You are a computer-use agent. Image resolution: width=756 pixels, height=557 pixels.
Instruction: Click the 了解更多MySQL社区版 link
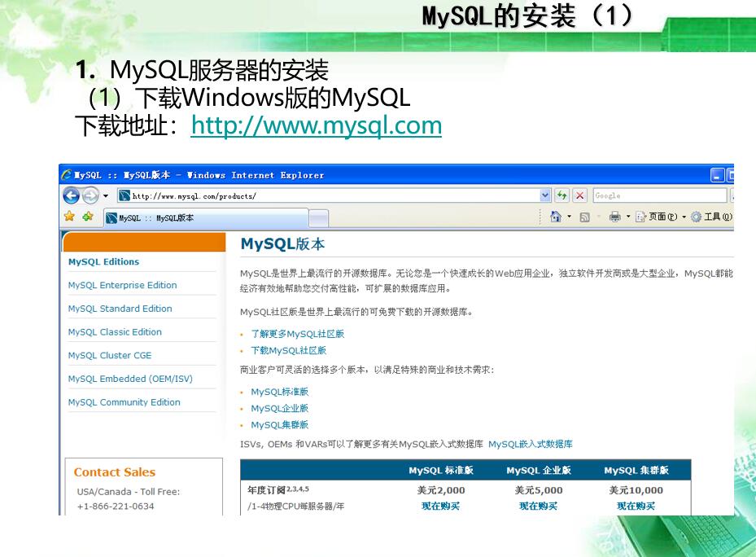coord(298,334)
